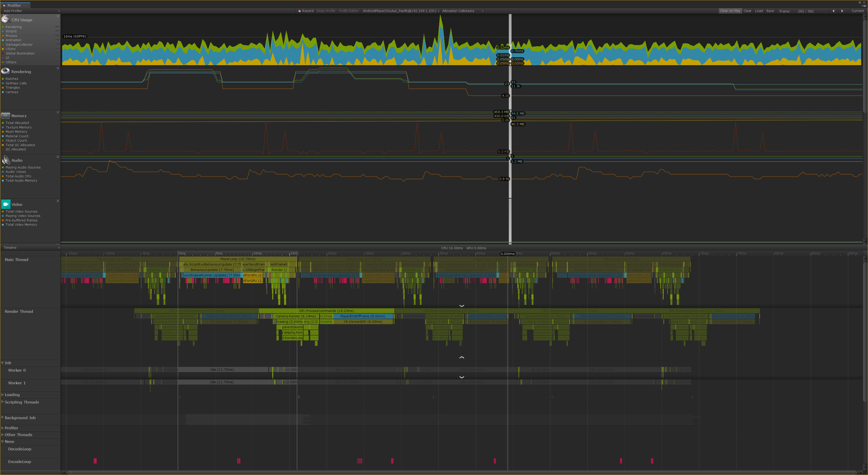Step to the previous frame arrow
868x475 pixels.
click(833, 11)
